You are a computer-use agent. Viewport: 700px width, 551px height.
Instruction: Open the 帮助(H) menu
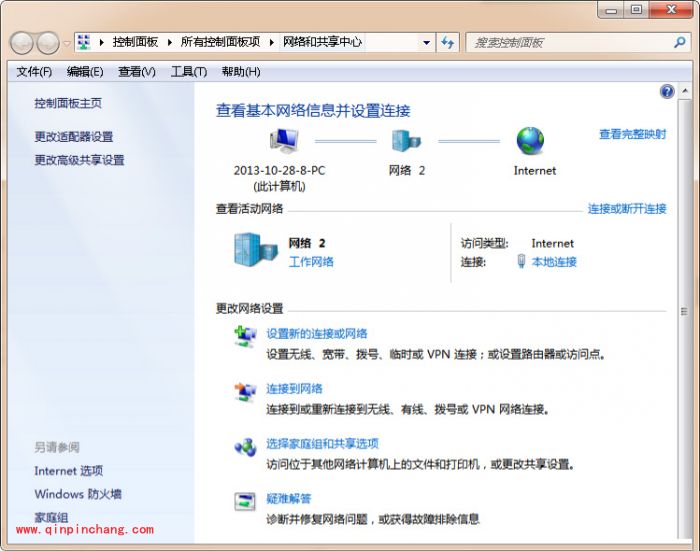click(x=241, y=71)
